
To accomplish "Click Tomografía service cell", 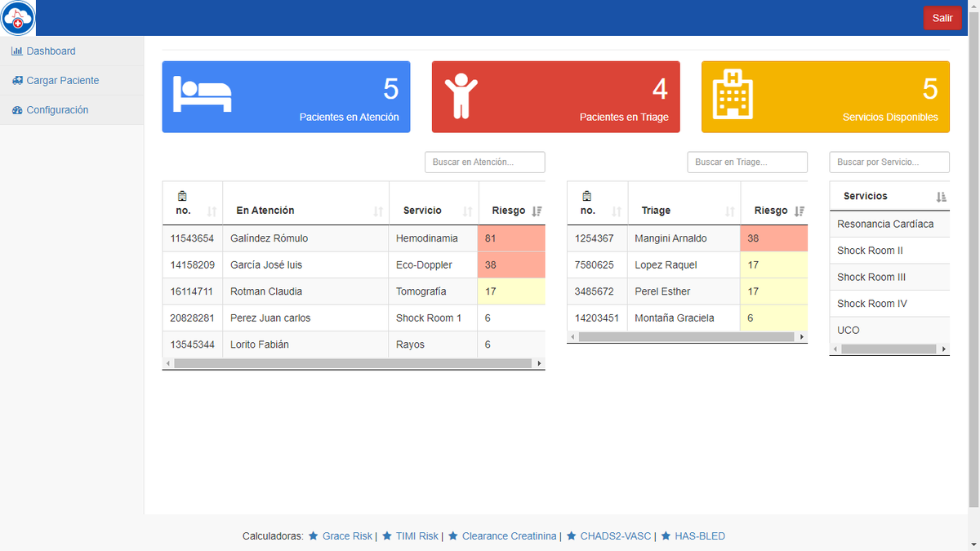I will pyautogui.click(x=434, y=291).
